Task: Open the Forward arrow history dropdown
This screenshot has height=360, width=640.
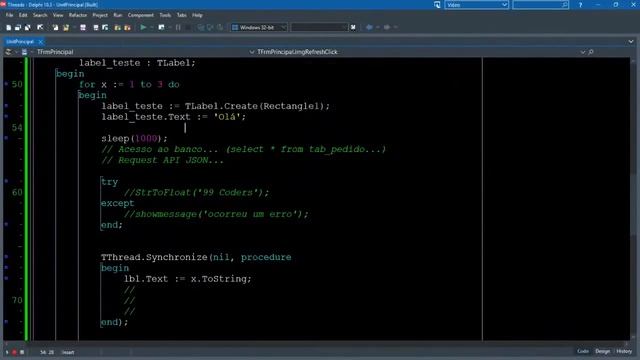Action: 396,27
